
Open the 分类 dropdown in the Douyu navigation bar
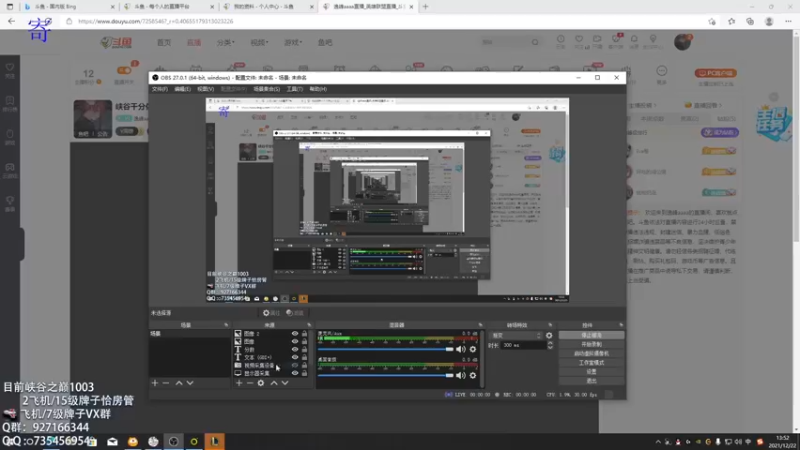(226, 42)
